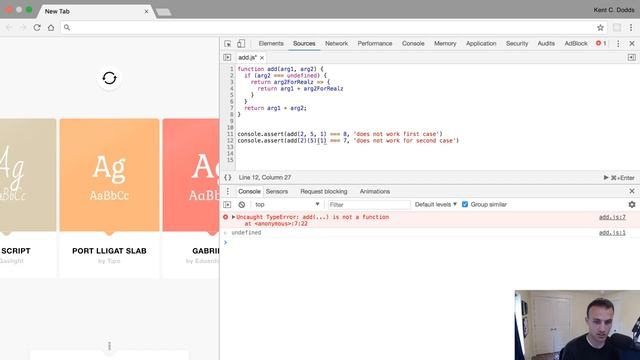Click the PORT LLIGAT SLAB font name
640x360 pixels.
[x=109, y=251]
